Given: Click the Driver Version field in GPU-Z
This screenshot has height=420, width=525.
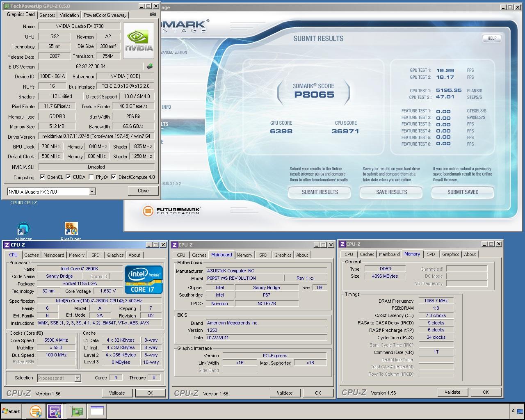Looking at the screenshot, I should [96, 136].
